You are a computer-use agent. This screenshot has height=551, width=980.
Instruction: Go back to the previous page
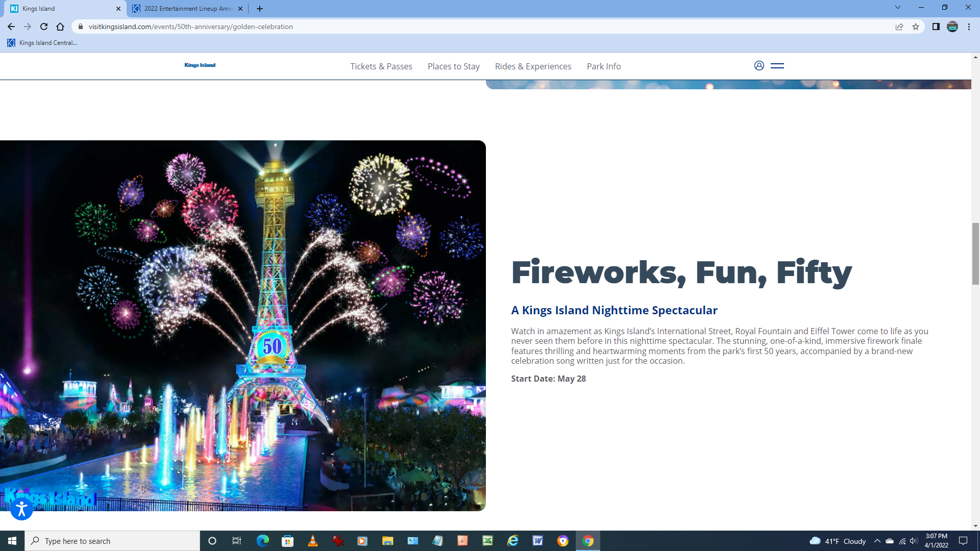(x=11, y=27)
